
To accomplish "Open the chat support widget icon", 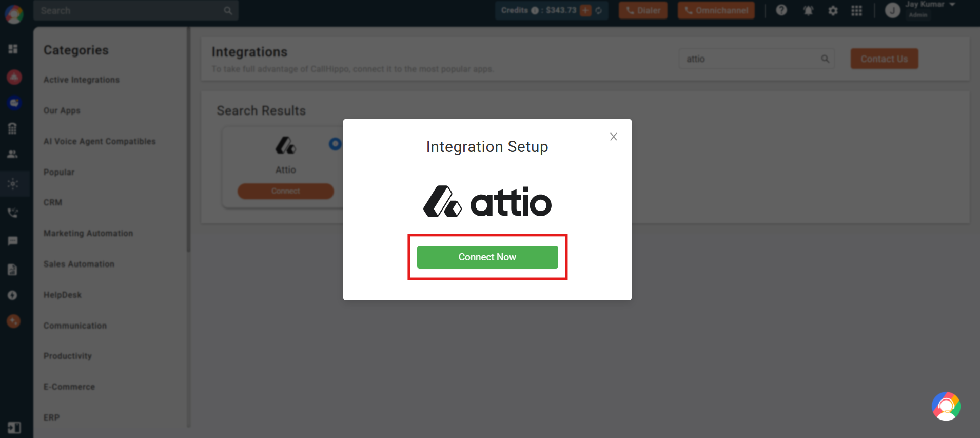I will tap(946, 406).
